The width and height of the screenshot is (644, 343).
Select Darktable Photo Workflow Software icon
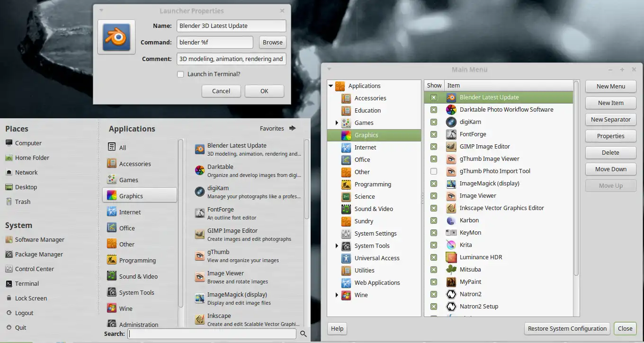[451, 110]
